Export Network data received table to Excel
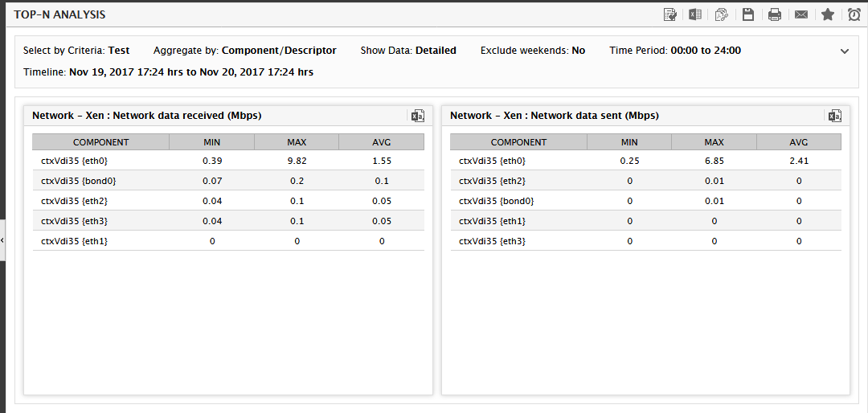 418,116
